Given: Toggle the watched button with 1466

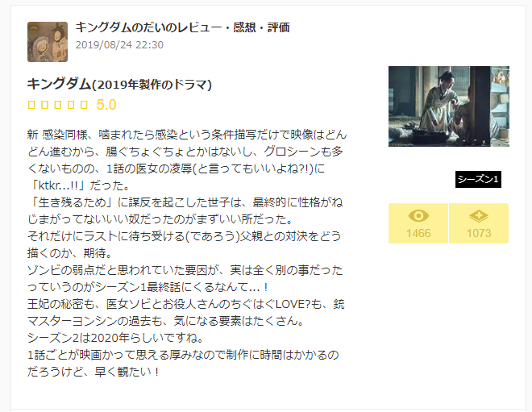Looking at the screenshot, I should pyautogui.click(x=418, y=223).
